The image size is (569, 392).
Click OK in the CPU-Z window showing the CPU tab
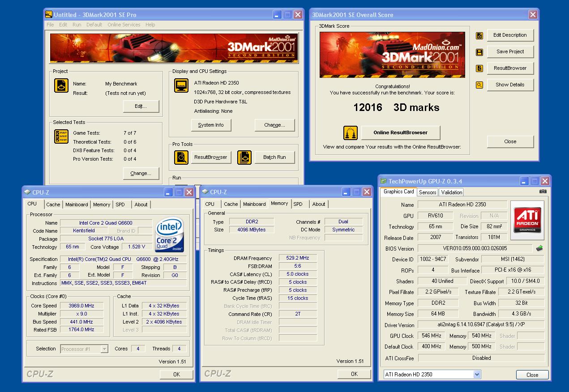tap(176, 375)
